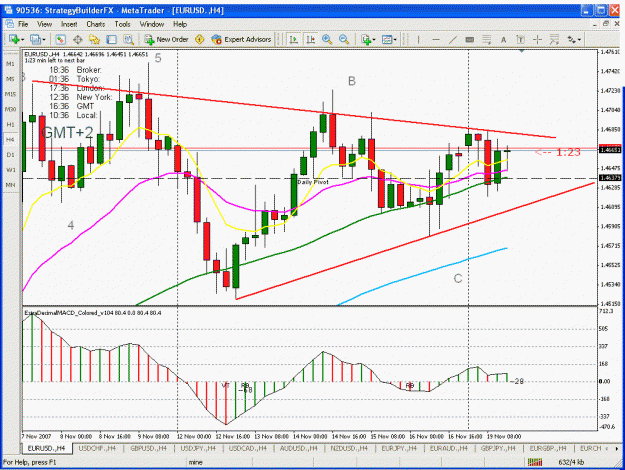Open the Indicators list icon

pyautogui.click(x=366, y=39)
